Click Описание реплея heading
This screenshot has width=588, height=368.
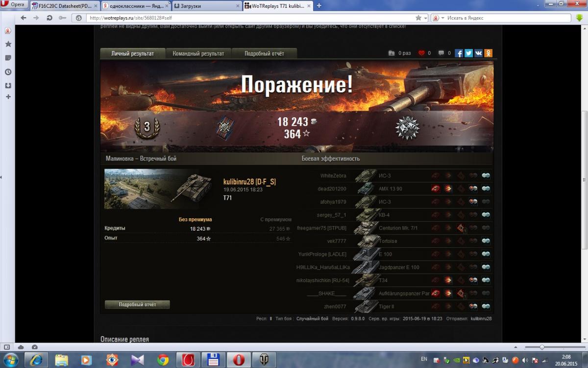click(x=124, y=339)
